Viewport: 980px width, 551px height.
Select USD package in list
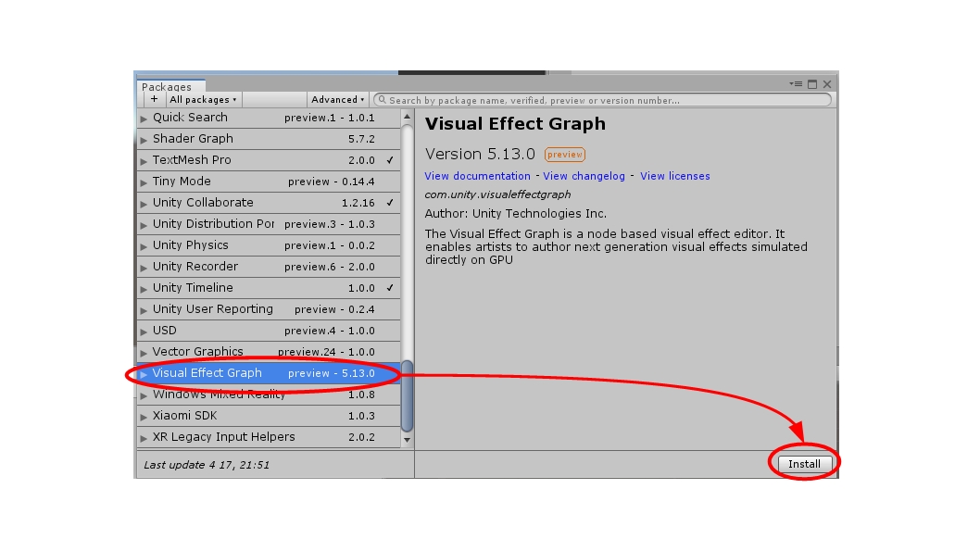(x=269, y=331)
